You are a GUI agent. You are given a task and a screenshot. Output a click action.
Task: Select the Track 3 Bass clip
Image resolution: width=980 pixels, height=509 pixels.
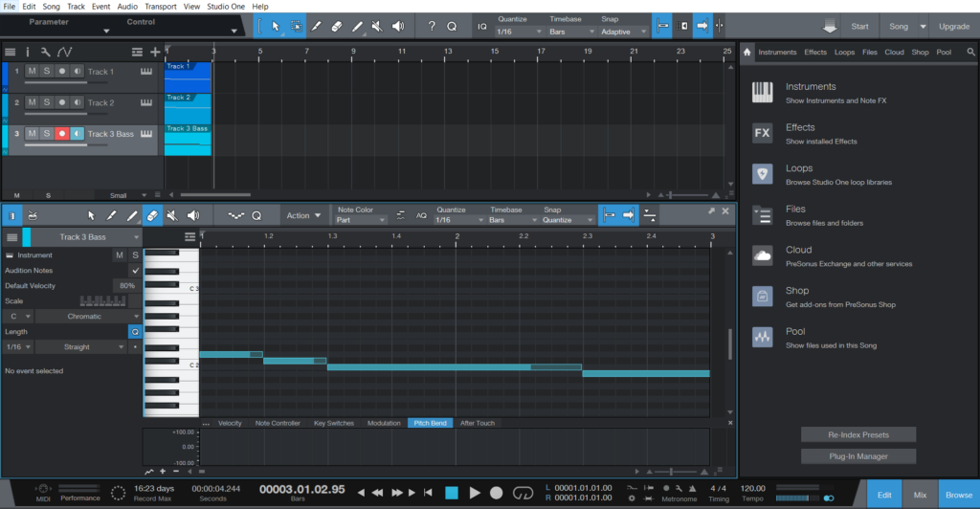click(x=188, y=140)
